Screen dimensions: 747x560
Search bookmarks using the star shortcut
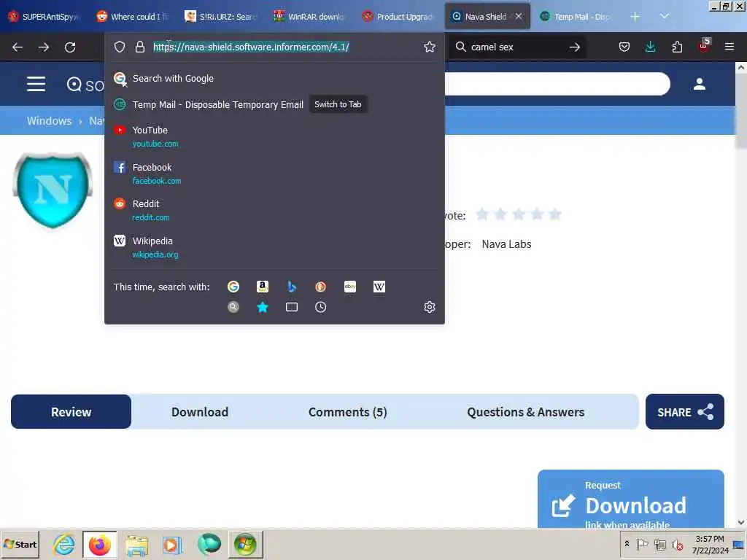263,307
